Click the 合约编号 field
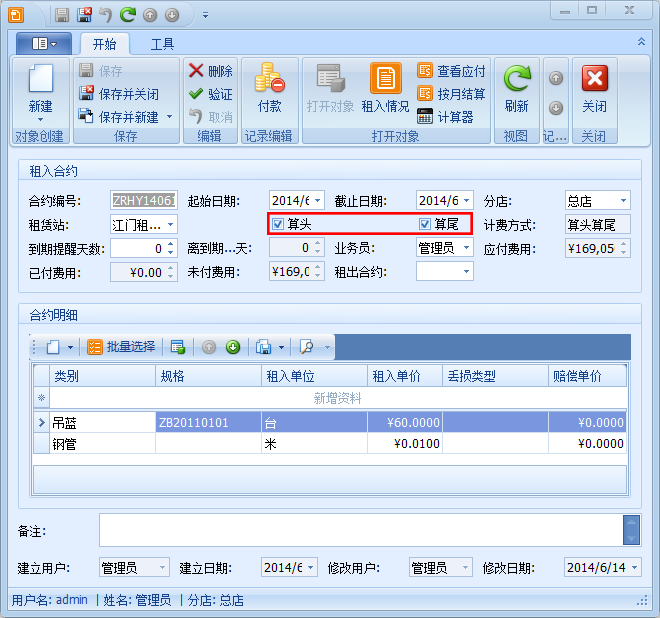The height and width of the screenshot is (618, 660). (144, 200)
